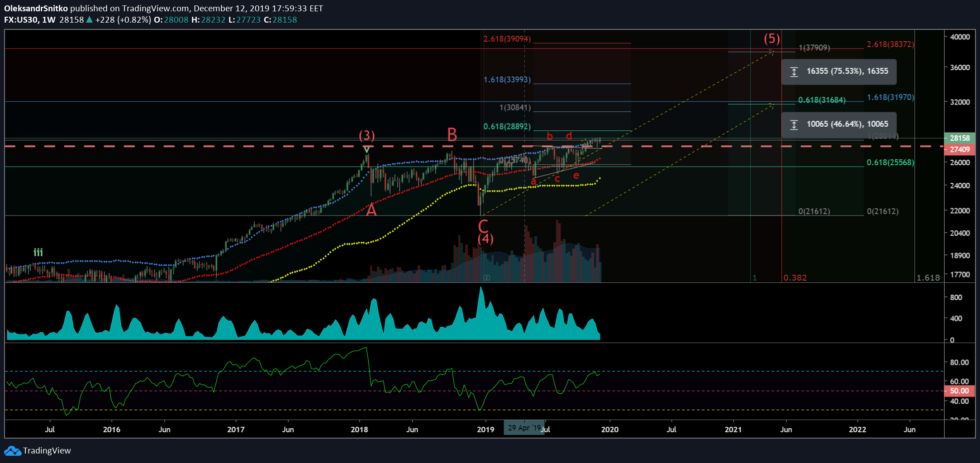Click the TradingView cloud logo icon
The image size is (980, 463).
pos(12,451)
